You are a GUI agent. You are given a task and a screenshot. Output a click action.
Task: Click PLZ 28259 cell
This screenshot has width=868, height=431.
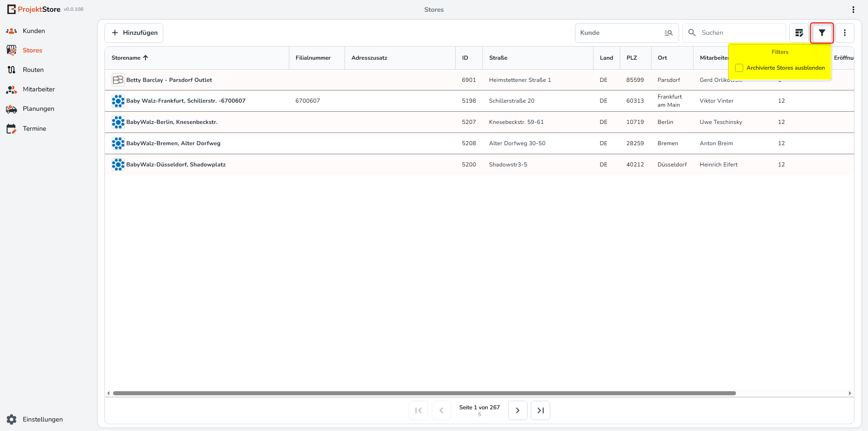(x=635, y=143)
